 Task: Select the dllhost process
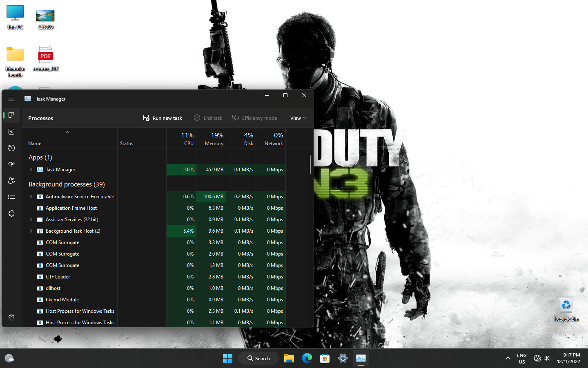click(x=154, y=288)
